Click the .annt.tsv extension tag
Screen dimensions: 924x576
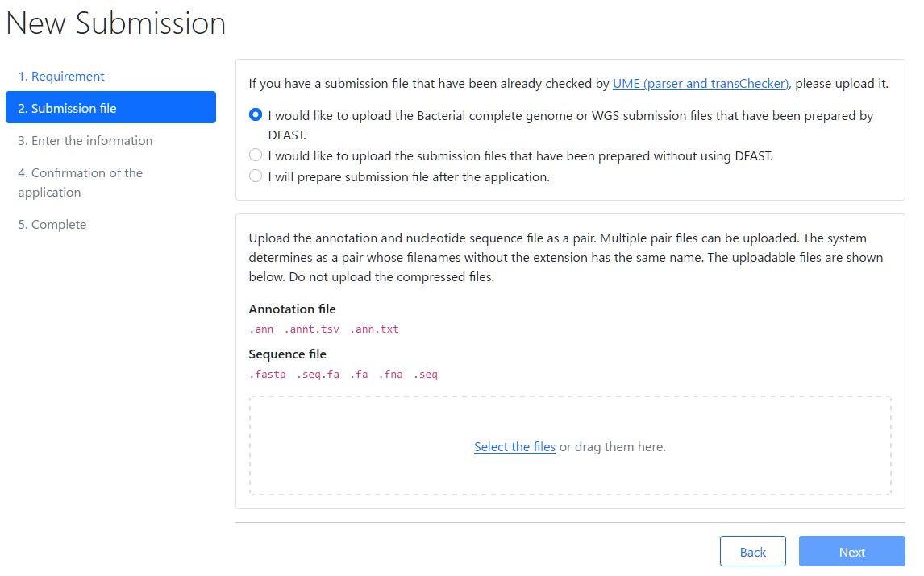click(x=311, y=329)
